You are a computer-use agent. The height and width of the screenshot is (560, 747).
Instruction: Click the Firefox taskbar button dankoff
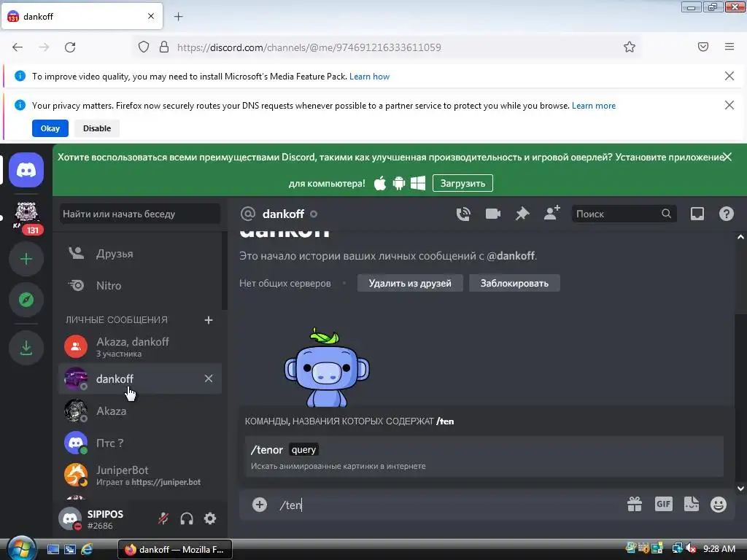click(x=175, y=550)
